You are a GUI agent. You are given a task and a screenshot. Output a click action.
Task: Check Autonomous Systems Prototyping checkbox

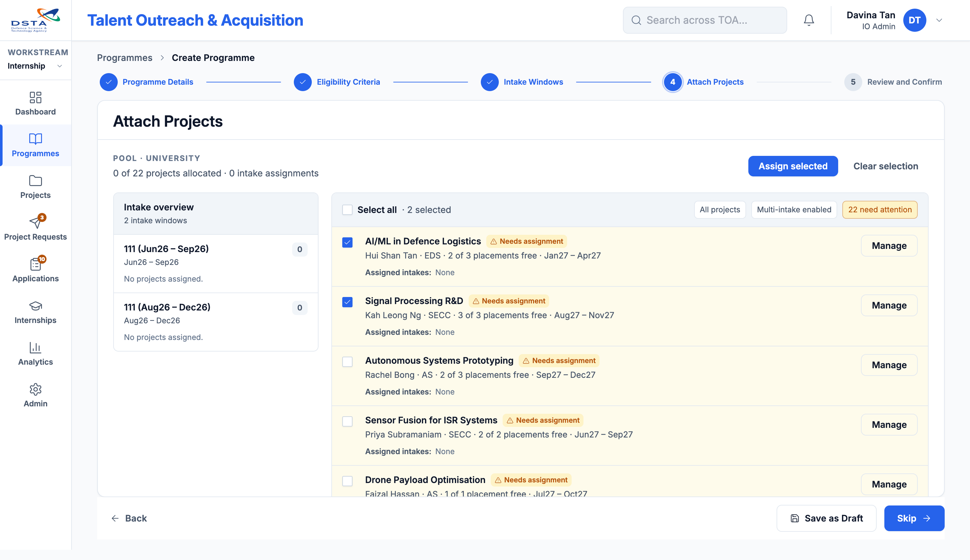tap(347, 361)
